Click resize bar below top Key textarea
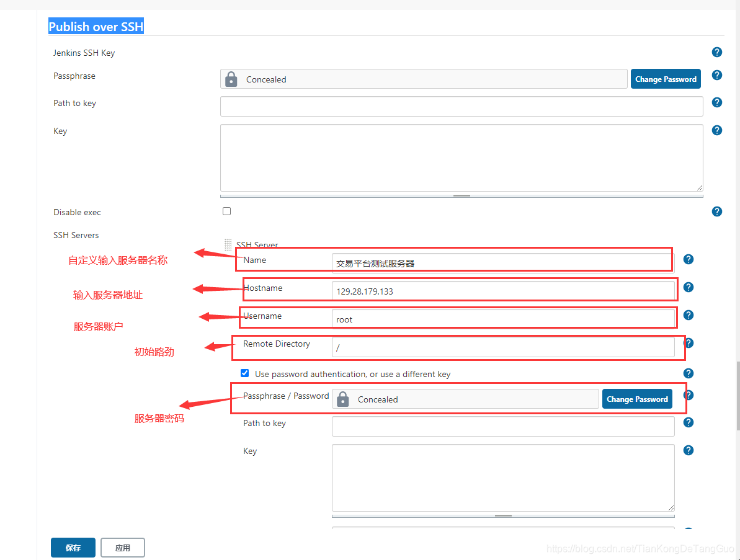740x560 pixels. tap(461, 196)
